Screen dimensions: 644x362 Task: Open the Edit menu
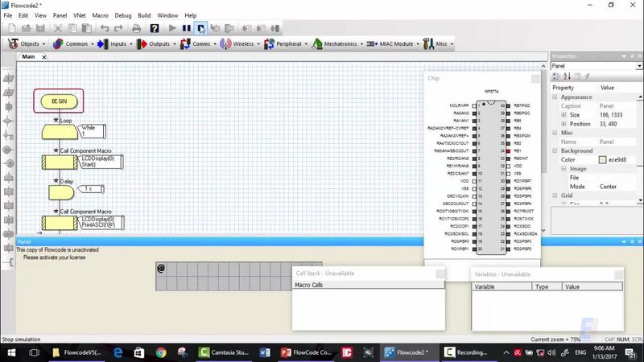23,15
